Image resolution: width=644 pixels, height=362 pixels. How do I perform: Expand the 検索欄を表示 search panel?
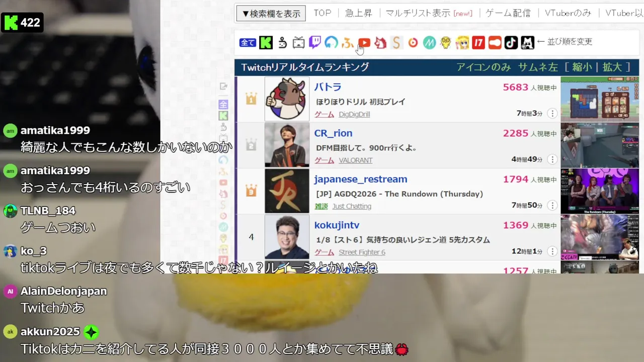(271, 14)
